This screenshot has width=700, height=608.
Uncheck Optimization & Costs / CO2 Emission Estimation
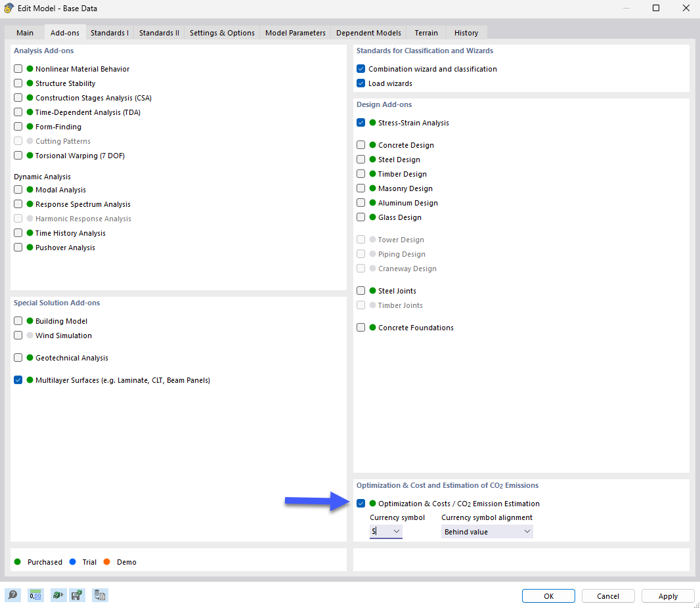click(361, 503)
